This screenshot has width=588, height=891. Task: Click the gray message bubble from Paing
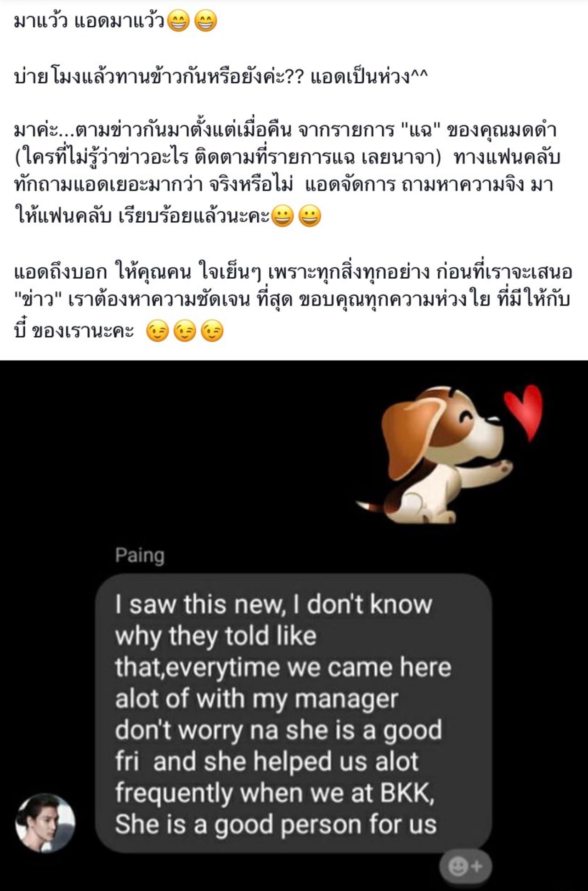coord(294,713)
